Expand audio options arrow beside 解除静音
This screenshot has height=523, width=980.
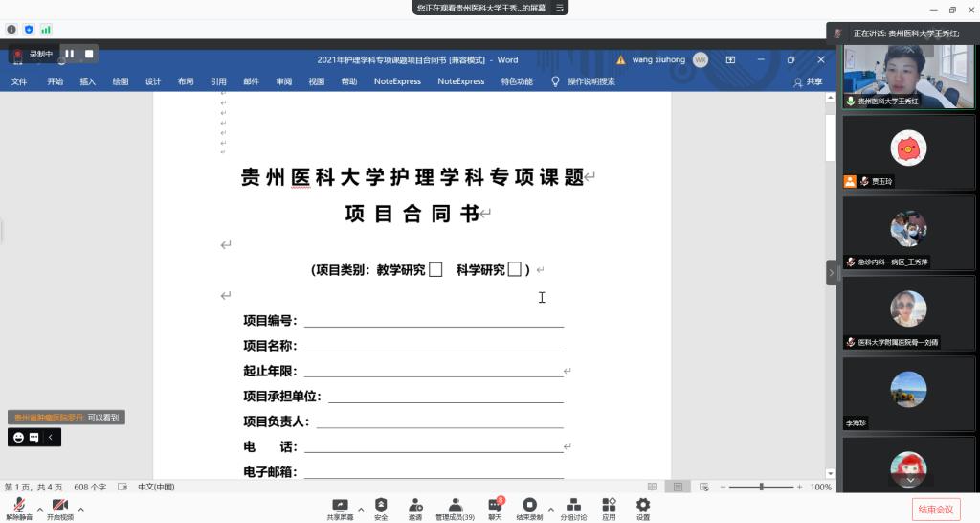pyautogui.click(x=39, y=509)
